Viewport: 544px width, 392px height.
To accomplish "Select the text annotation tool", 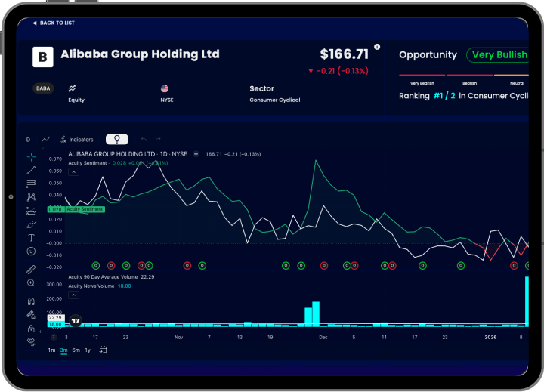I will 31,237.
